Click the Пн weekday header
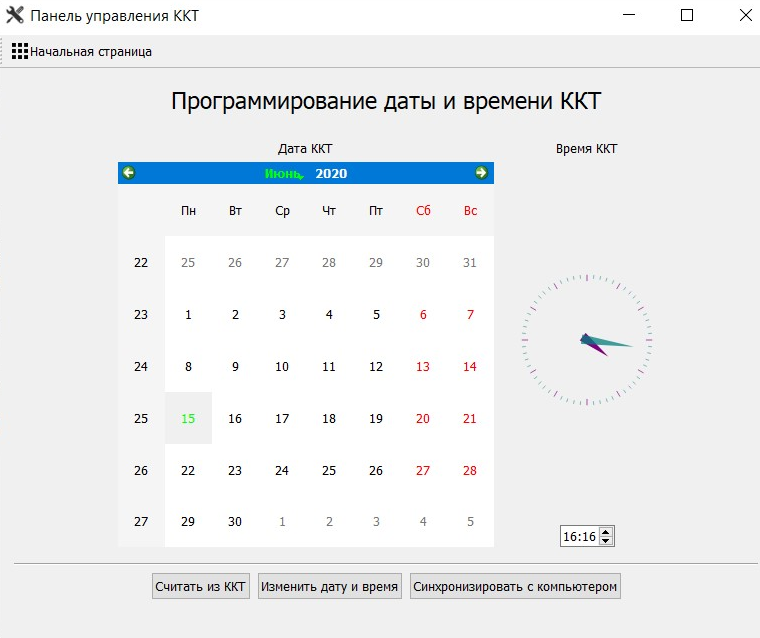Viewport: 760px width, 638px height. 189,211
